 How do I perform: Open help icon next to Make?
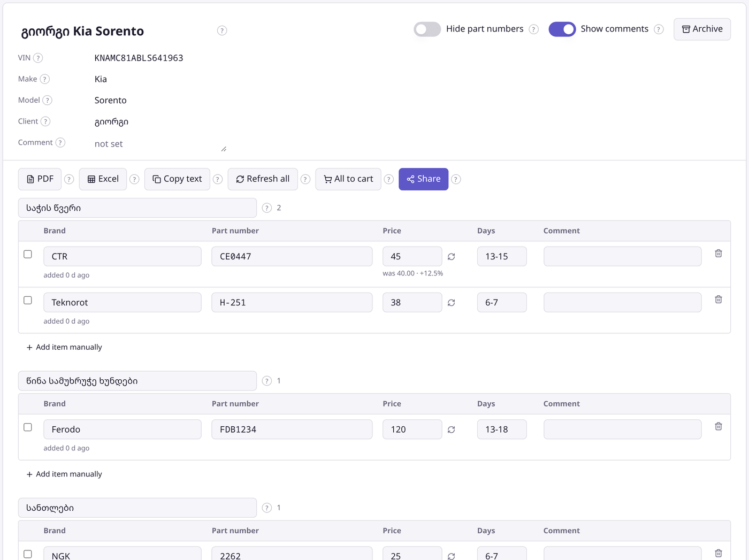click(45, 79)
